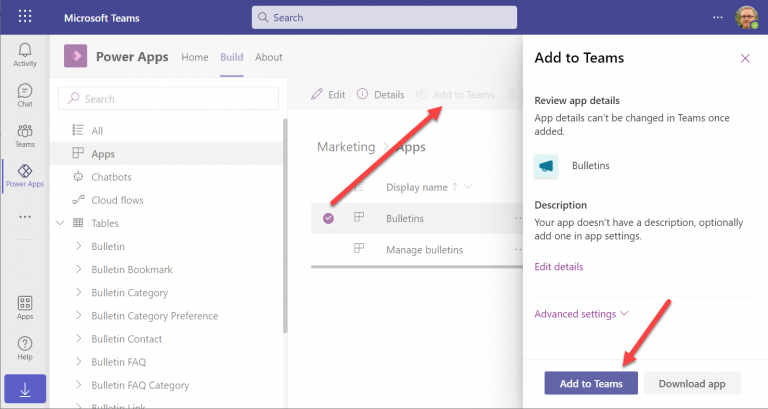Click the Teams top search box

[x=385, y=17]
